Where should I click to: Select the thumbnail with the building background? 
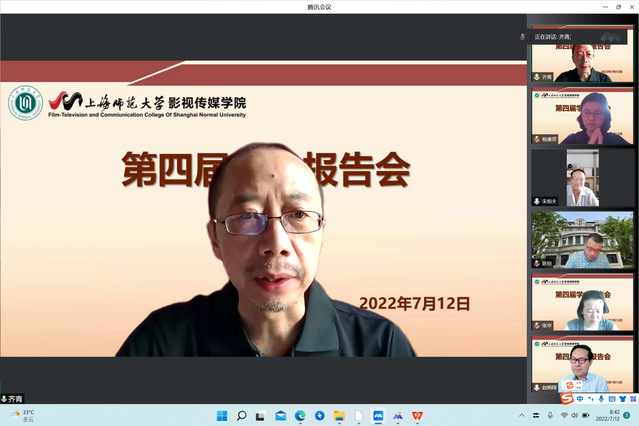582,239
